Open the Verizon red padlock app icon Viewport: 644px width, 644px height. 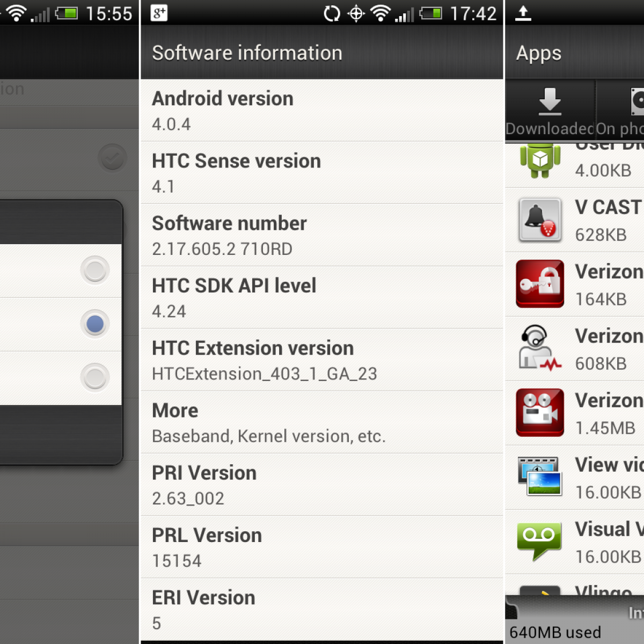click(x=540, y=284)
